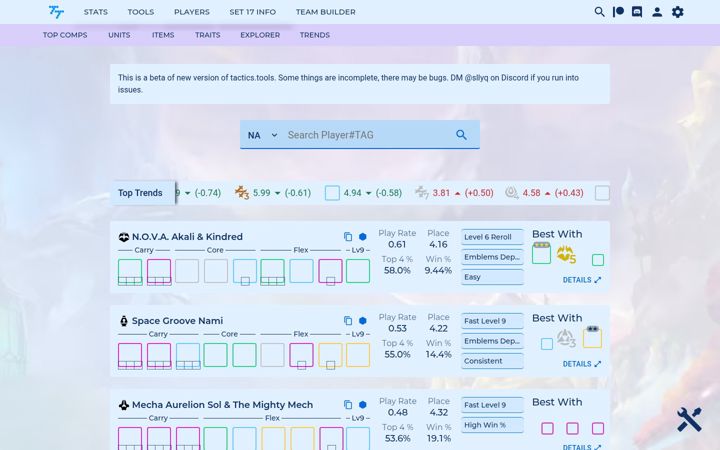This screenshot has height=450, width=720.
Task: Click the trait icon with 3.81 trend
Action: coord(422,192)
